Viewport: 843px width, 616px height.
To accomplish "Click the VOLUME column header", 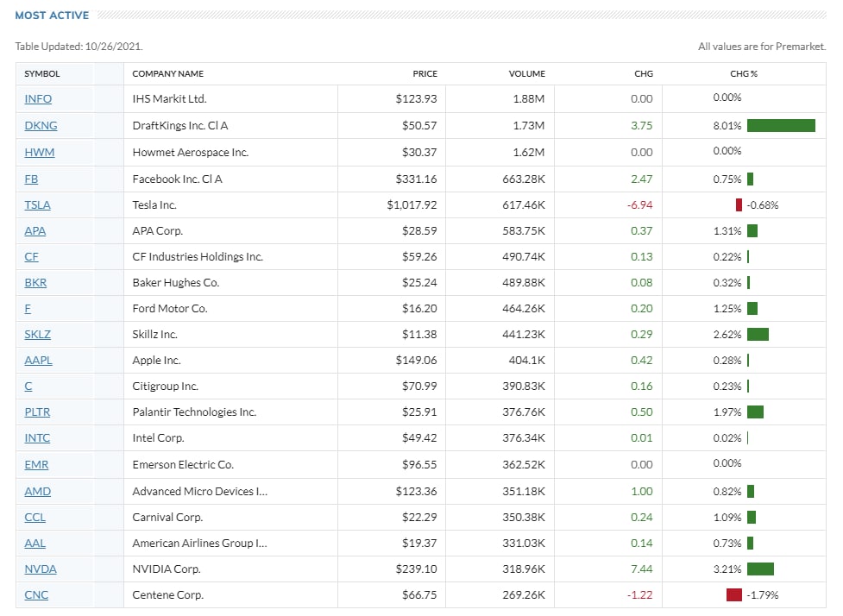I will pos(527,73).
